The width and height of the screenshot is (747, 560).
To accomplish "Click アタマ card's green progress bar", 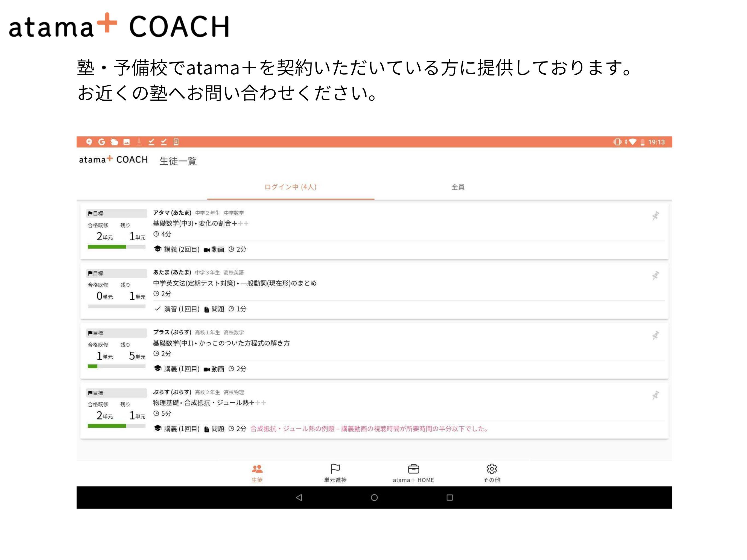I will [x=116, y=247].
